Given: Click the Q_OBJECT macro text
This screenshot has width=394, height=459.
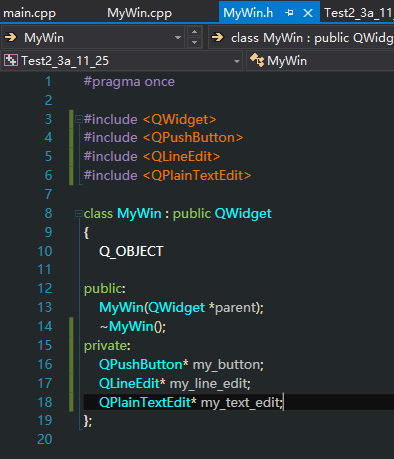Looking at the screenshot, I should pos(131,252).
